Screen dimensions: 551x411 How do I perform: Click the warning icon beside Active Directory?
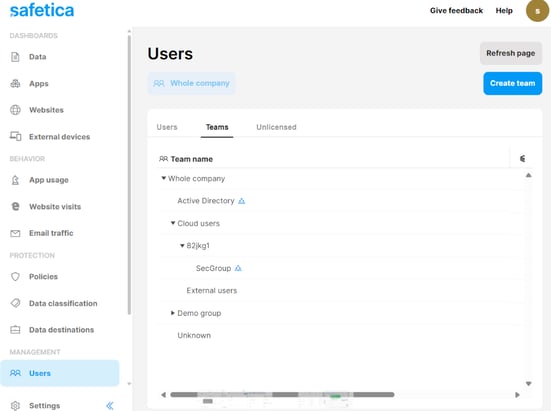[241, 201]
